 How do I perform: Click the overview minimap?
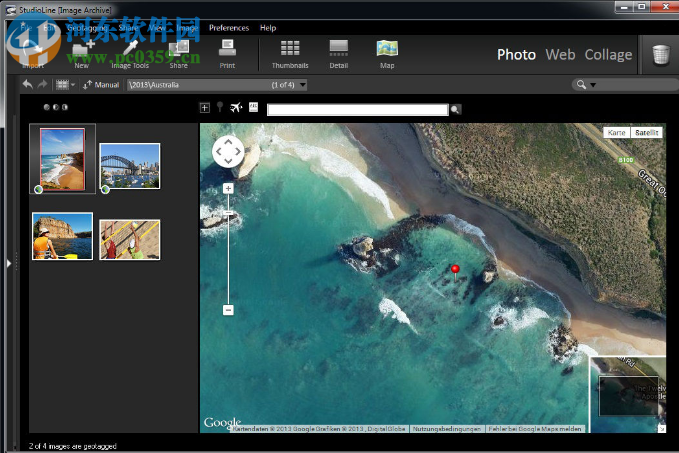tap(628, 394)
